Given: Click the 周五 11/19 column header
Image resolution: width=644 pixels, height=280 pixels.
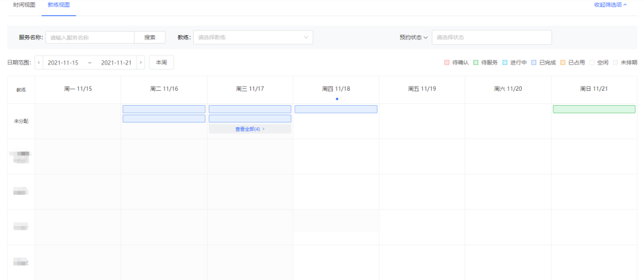Looking at the screenshot, I should click(422, 89).
